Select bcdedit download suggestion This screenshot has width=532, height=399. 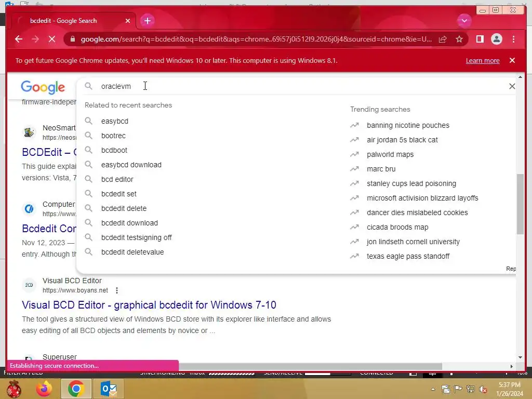pyautogui.click(x=129, y=223)
